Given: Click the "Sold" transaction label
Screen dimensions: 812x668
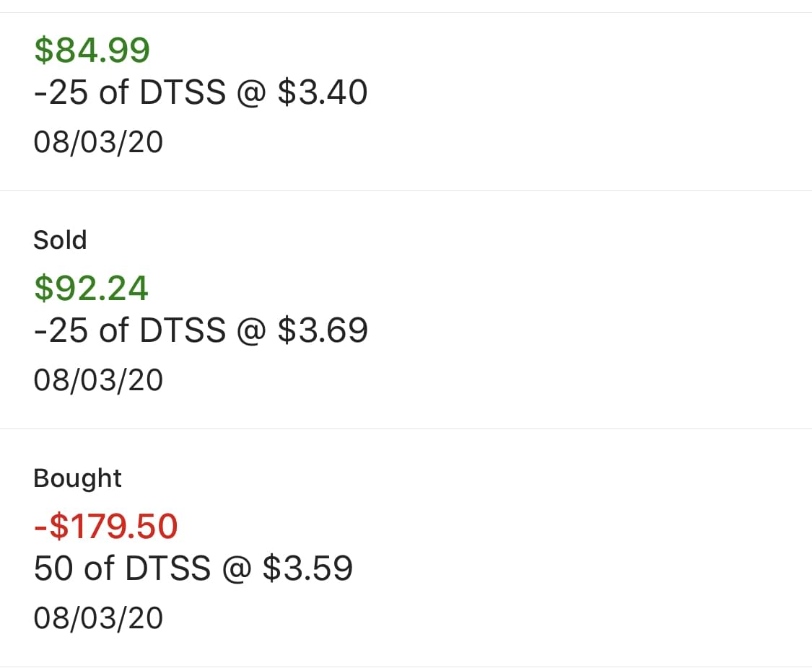Looking at the screenshot, I should (60, 240).
